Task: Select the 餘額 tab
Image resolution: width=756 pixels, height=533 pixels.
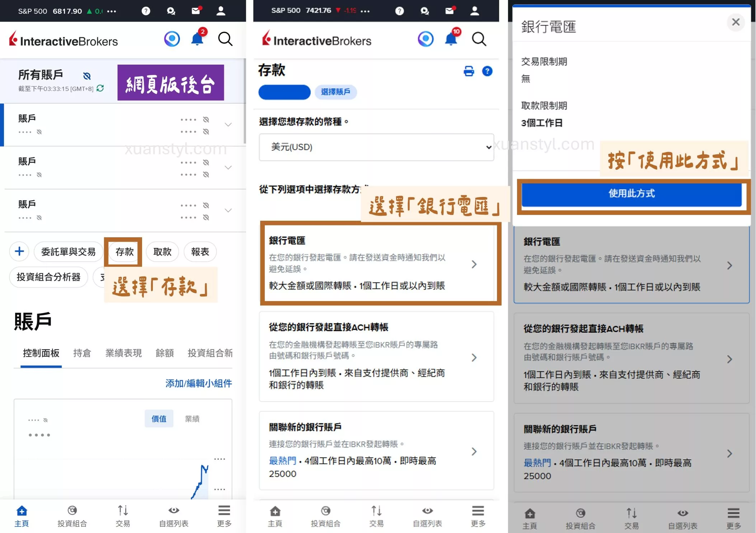Action: [x=165, y=353]
